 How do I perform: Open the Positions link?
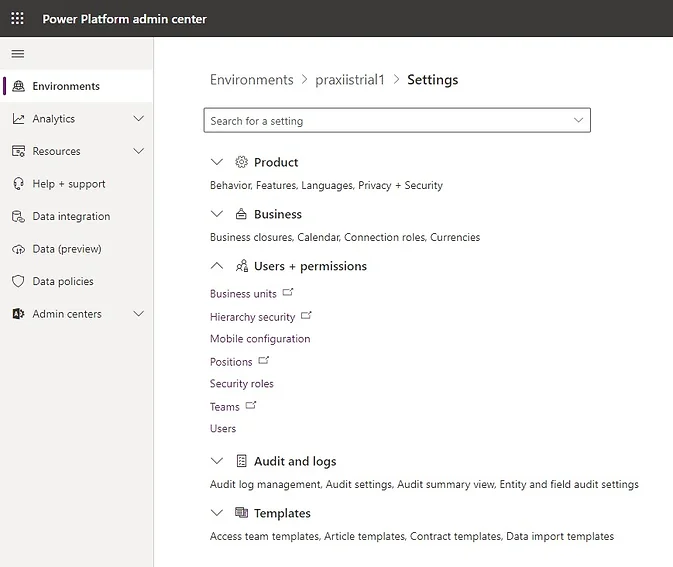231,362
